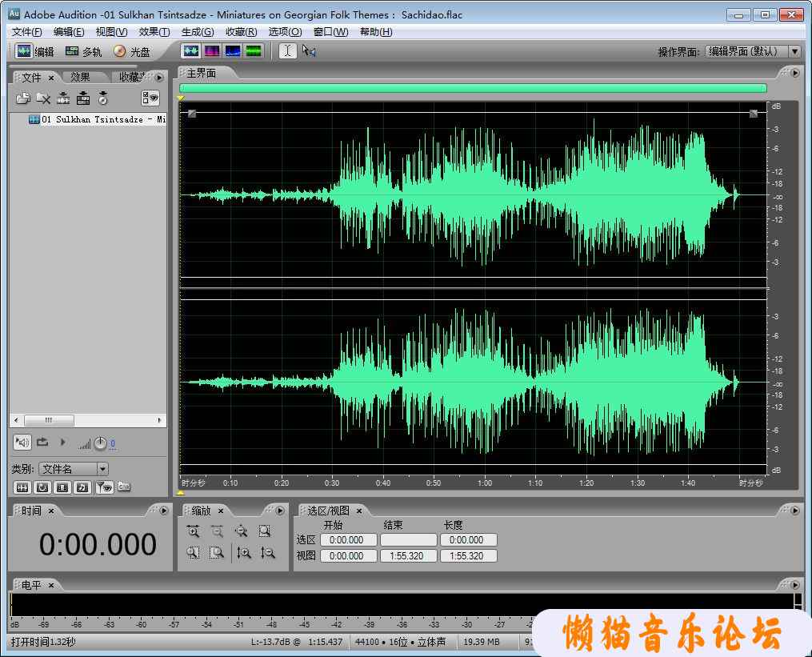Open 选区/视图 panel options arrow menu
The width and height of the screenshot is (812, 657).
click(795, 511)
